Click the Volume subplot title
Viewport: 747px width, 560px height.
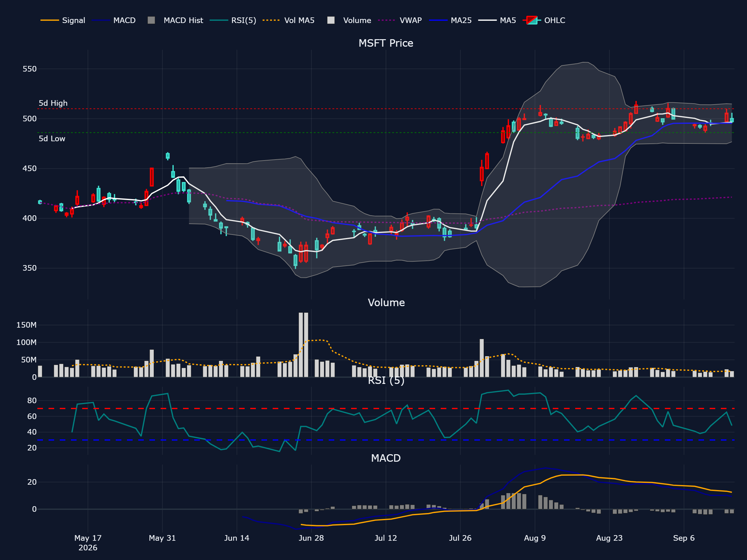pyautogui.click(x=386, y=302)
